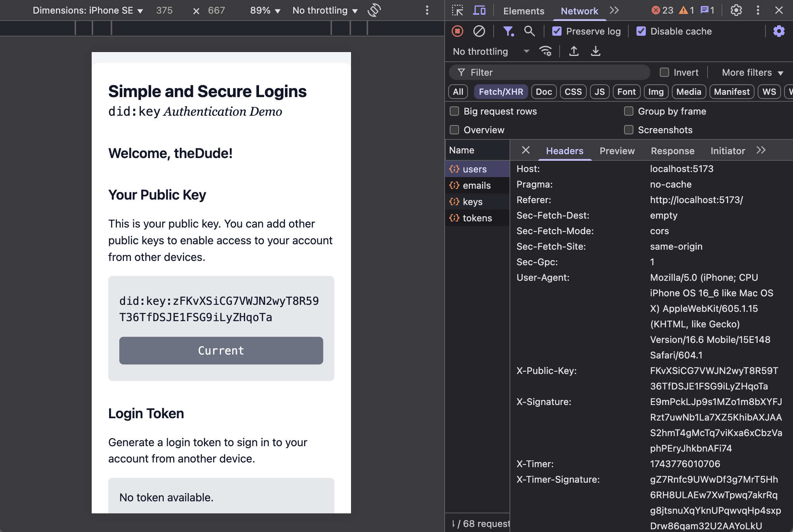Uncheck the Disable cache checkbox
This screenshot has width=793, height=532.
tap(641, 31)
